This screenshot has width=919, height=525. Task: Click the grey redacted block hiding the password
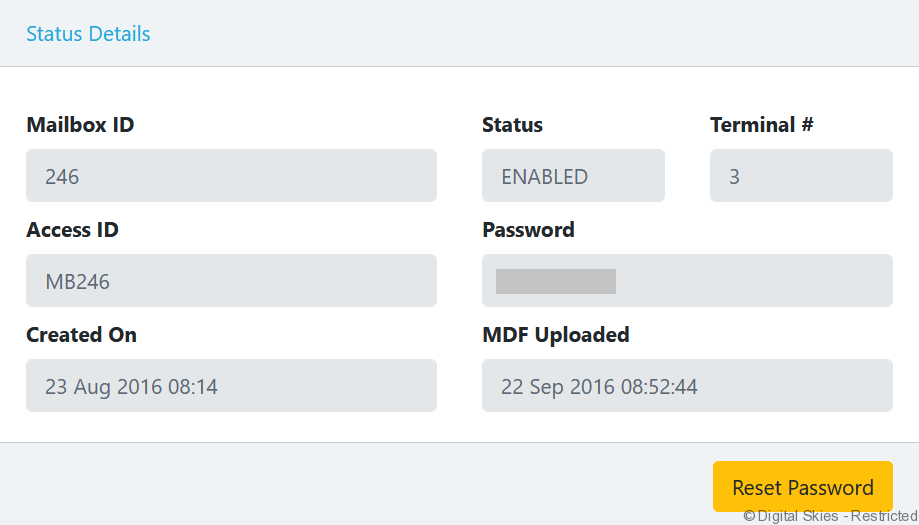coord(556,281)
